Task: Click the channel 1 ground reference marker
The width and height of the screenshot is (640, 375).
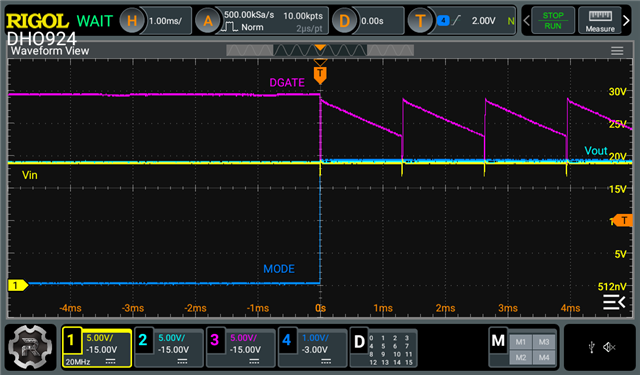Action: click(18, 285)
